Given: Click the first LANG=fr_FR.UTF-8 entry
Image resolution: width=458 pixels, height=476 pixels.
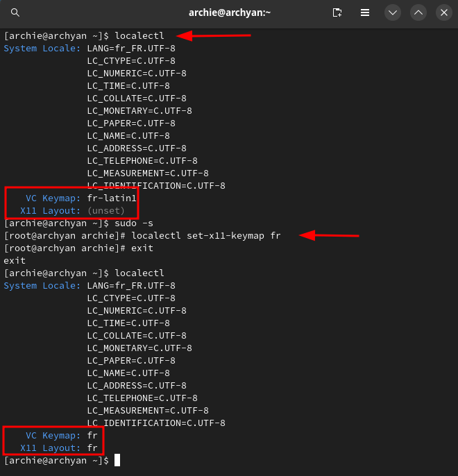Looking at the screenshot, I should (x=131, y=49).
